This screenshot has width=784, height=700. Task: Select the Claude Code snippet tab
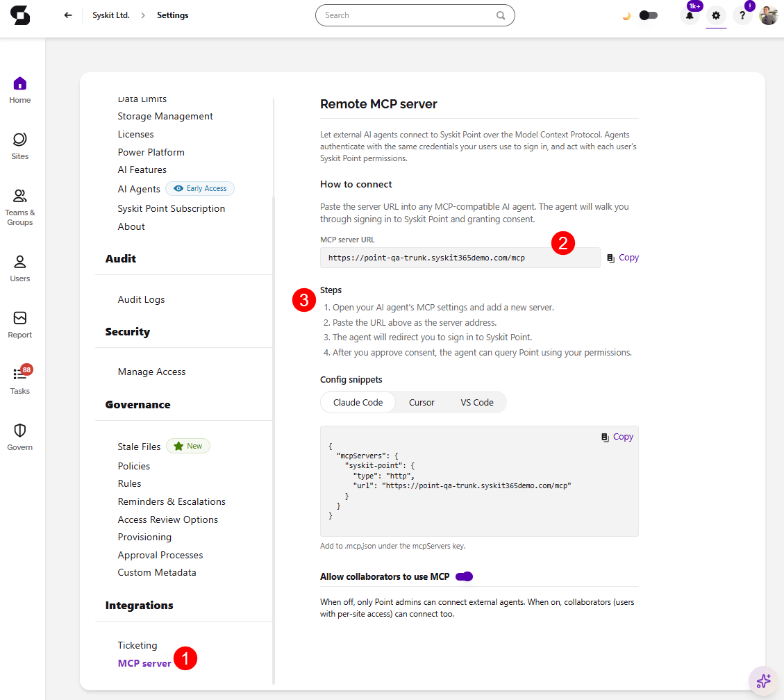coord(358,403)
